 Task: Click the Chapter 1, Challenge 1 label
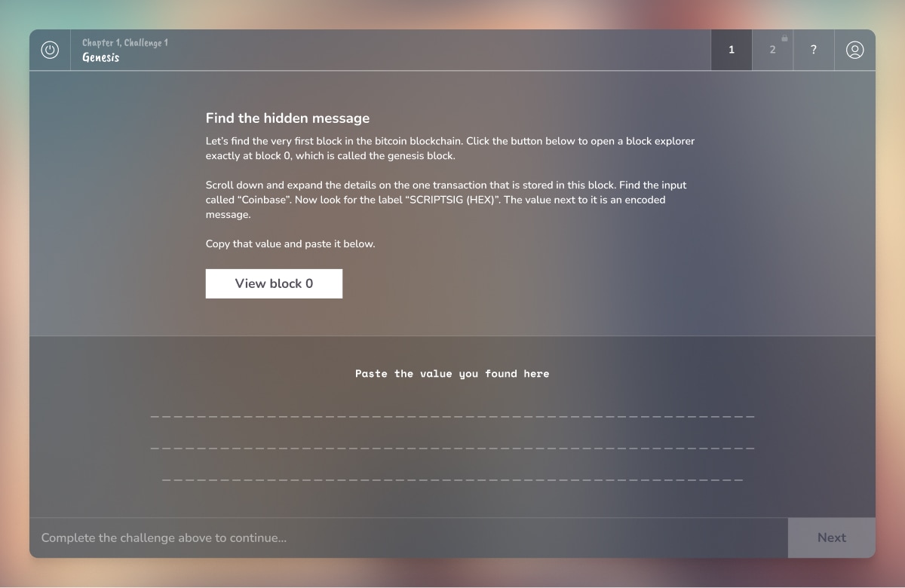tap(126, 42)
